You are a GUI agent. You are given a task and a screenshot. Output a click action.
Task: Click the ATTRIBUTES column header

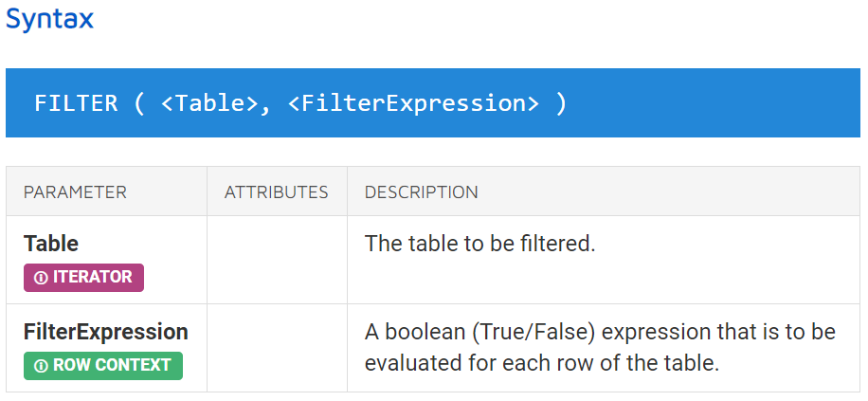pyautogui.click(x=277, y=192)
